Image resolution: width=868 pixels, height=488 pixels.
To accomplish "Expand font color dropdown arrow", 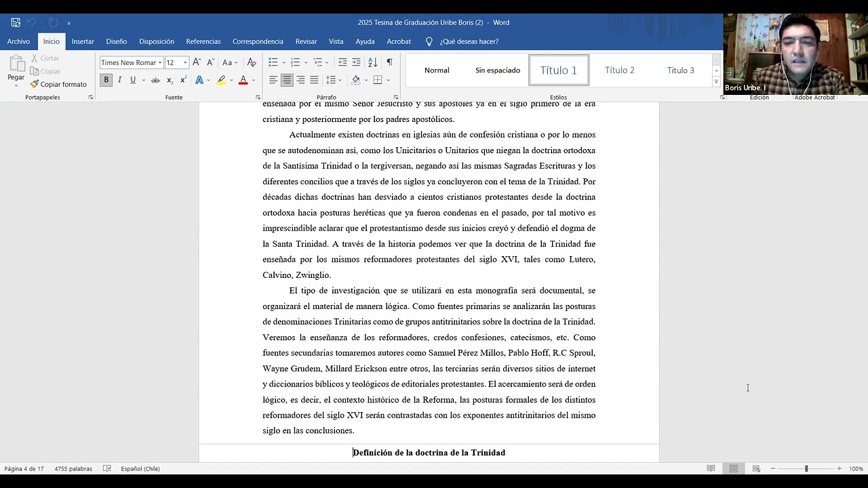I will click(253, 80).
